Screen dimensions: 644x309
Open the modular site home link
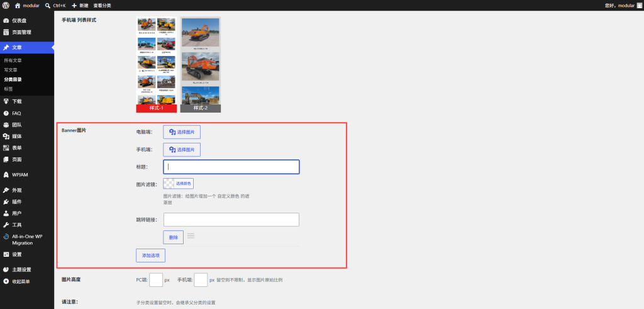pyautogui.click(x=27, y=5)
